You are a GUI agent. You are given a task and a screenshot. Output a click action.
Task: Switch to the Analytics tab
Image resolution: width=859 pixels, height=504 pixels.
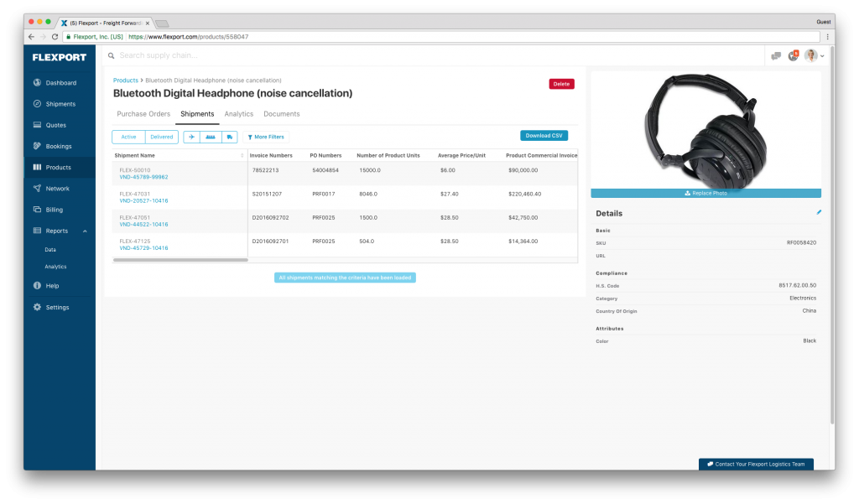point(239,114)
